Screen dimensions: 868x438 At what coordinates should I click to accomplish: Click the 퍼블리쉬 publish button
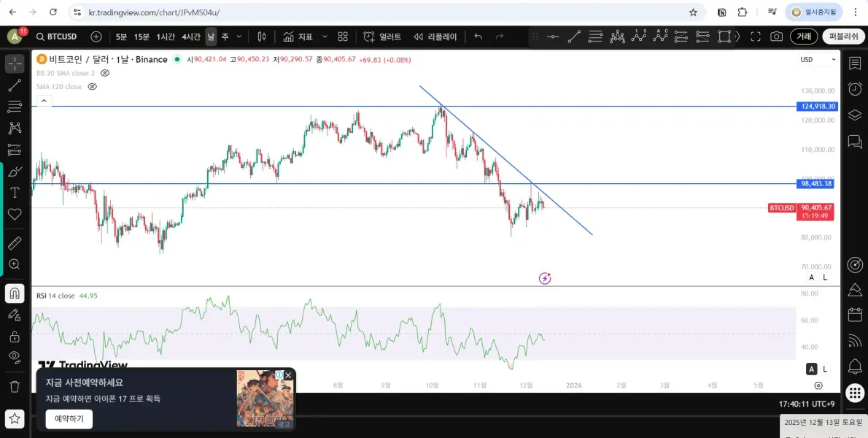point(843,36)
